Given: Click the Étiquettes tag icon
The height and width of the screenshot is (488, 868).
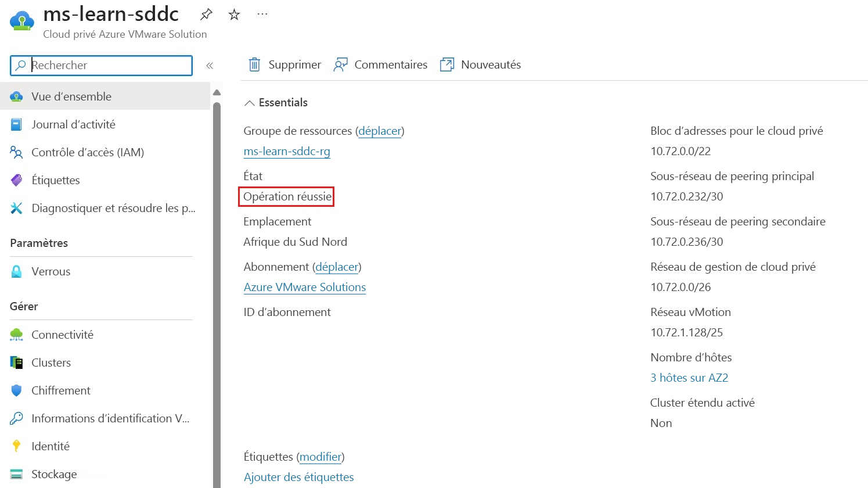Looking at the screenshot, I should click(x=17, y=180).
